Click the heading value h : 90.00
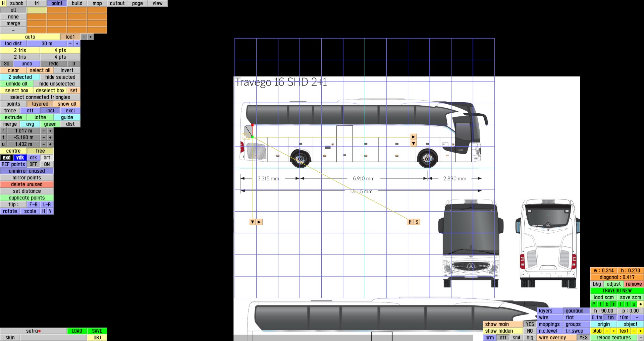Viewport: 644px width, 341px height. [x=604, y=311]
